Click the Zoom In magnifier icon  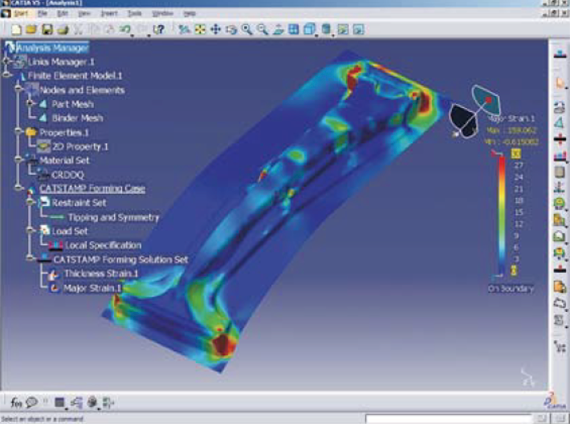click(247, 29)
